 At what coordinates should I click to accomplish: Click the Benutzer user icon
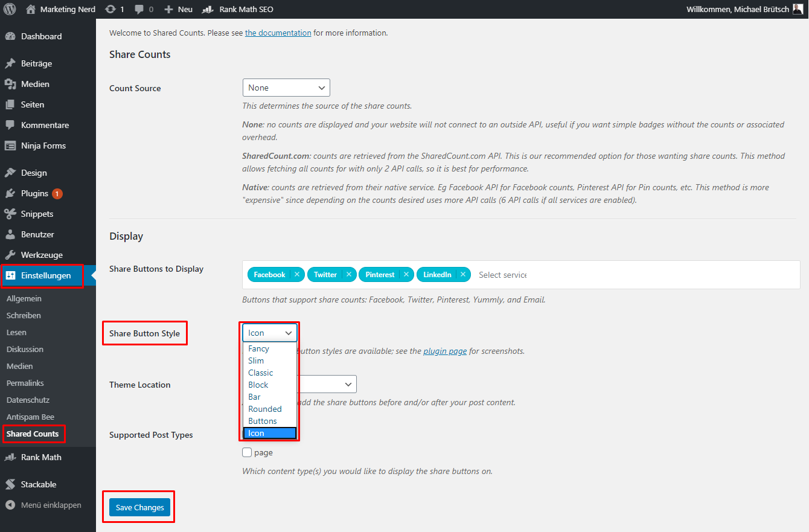pyautogui.click(x=10, y=234)
